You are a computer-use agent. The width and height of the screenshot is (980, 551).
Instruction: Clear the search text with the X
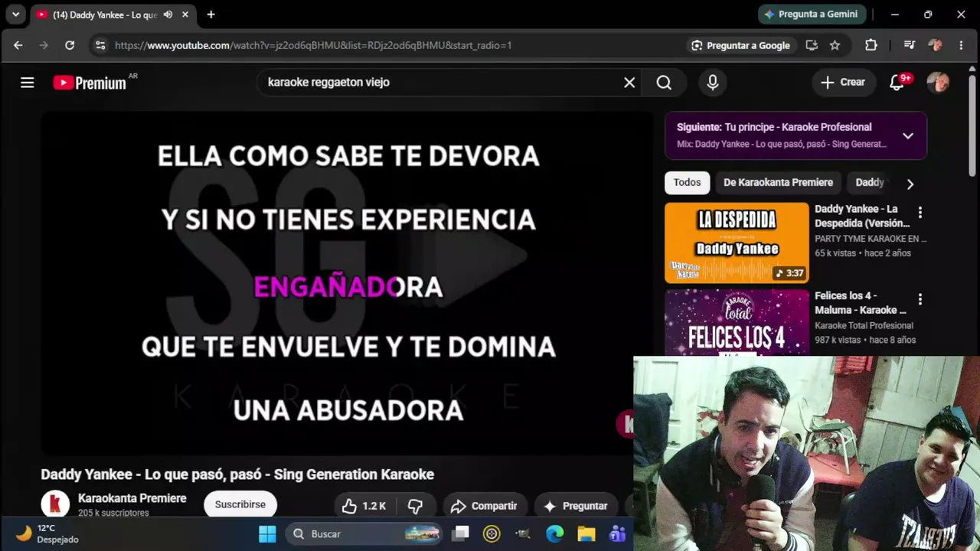(629, 83)
